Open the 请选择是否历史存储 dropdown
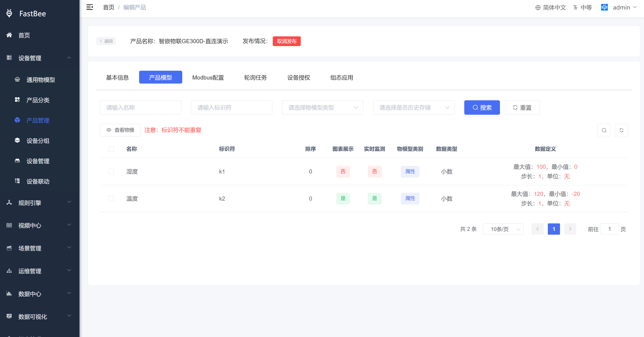Screen dimensions: 644x337 point(413,108)
